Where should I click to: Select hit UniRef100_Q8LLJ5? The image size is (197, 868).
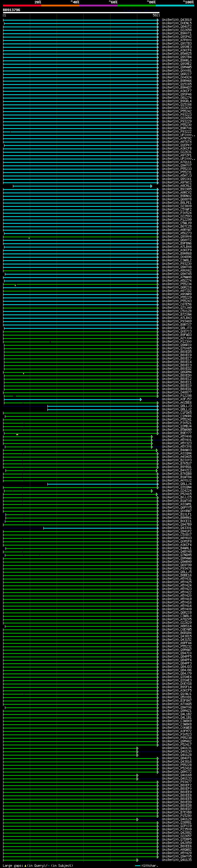[177, 572]
